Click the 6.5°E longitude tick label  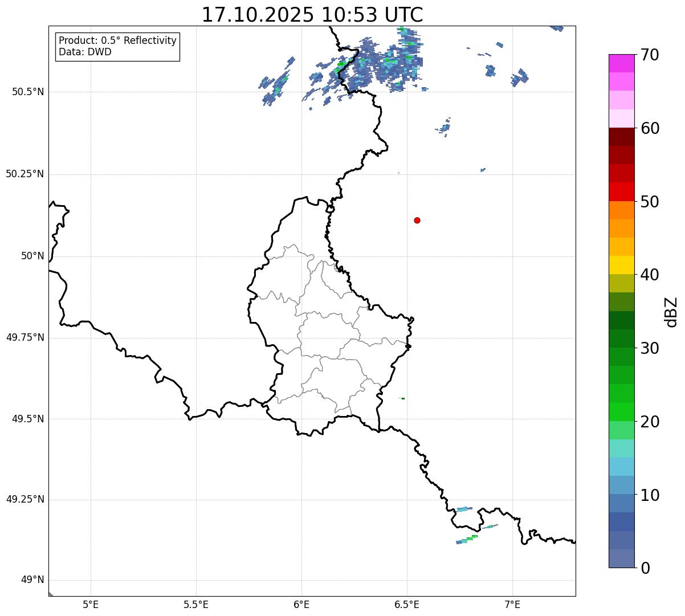coord(407,604)
